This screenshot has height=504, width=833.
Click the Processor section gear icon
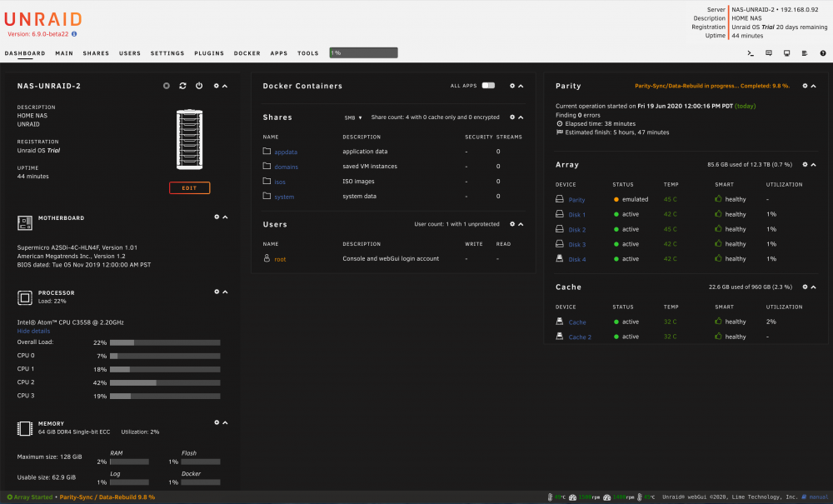pos(217,292)
